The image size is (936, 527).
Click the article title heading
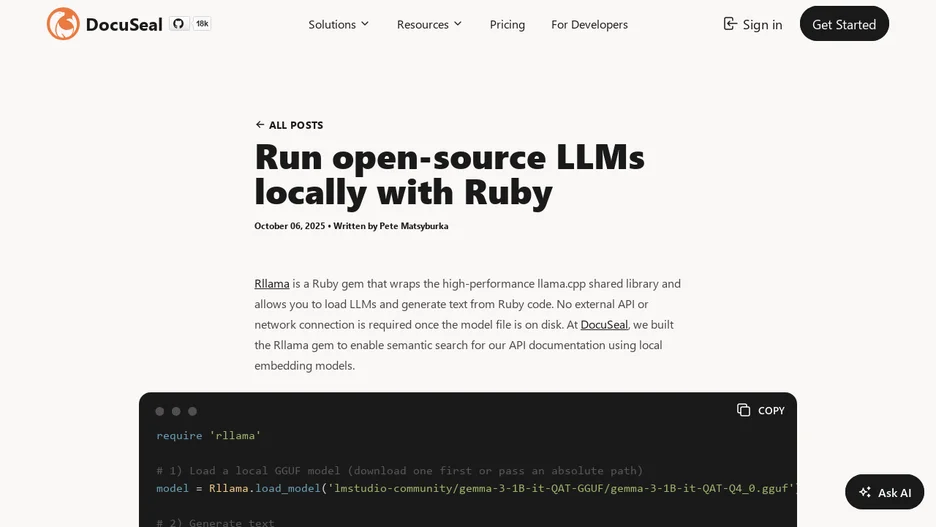[449, 174]
